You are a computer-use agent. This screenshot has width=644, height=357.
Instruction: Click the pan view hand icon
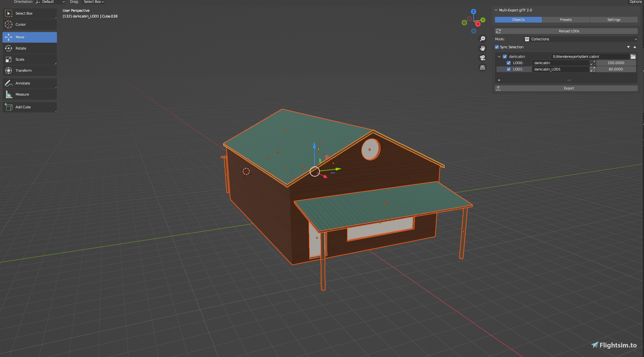[483, 48]
